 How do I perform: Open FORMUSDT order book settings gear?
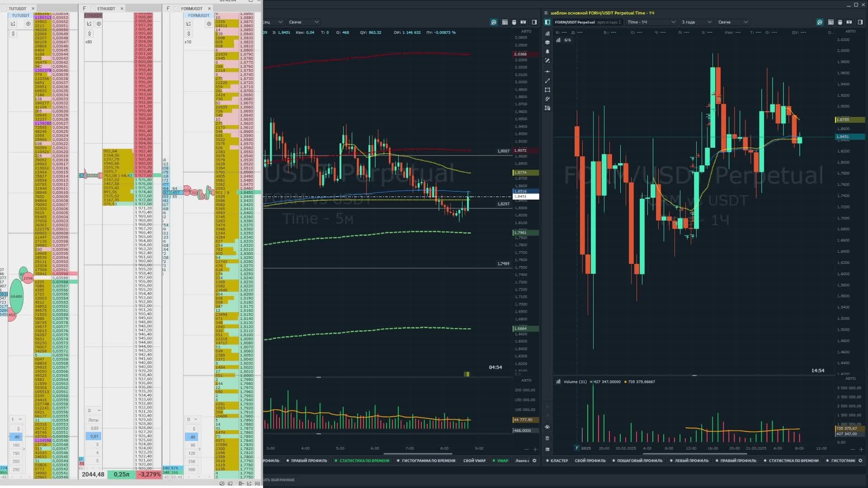[209, 24]
